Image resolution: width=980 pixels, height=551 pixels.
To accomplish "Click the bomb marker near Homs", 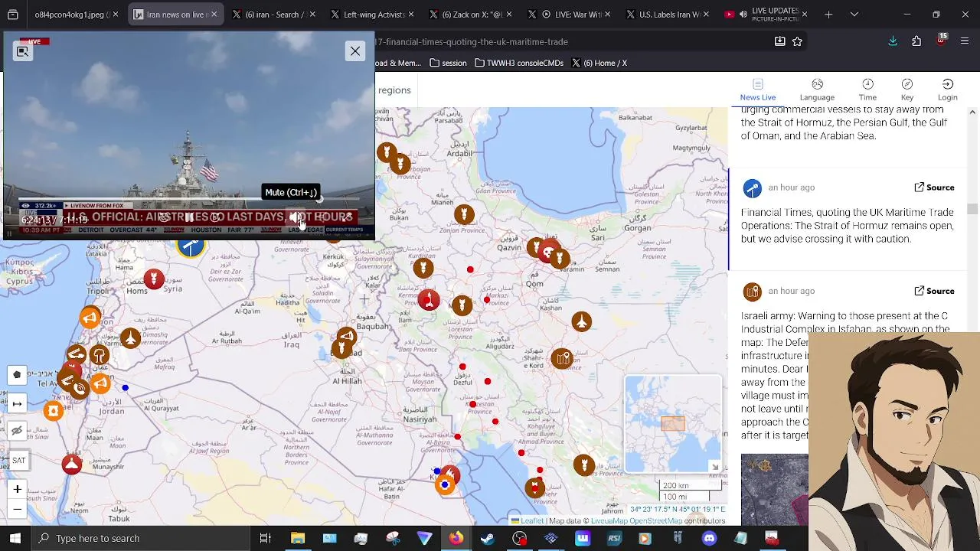I will click(x=153, y=279).
